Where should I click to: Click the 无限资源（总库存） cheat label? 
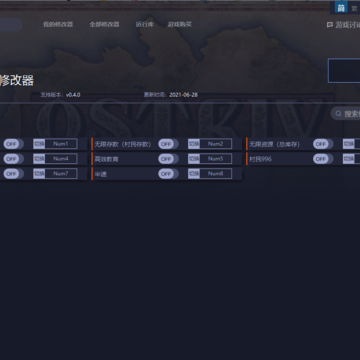coord(274,144)
